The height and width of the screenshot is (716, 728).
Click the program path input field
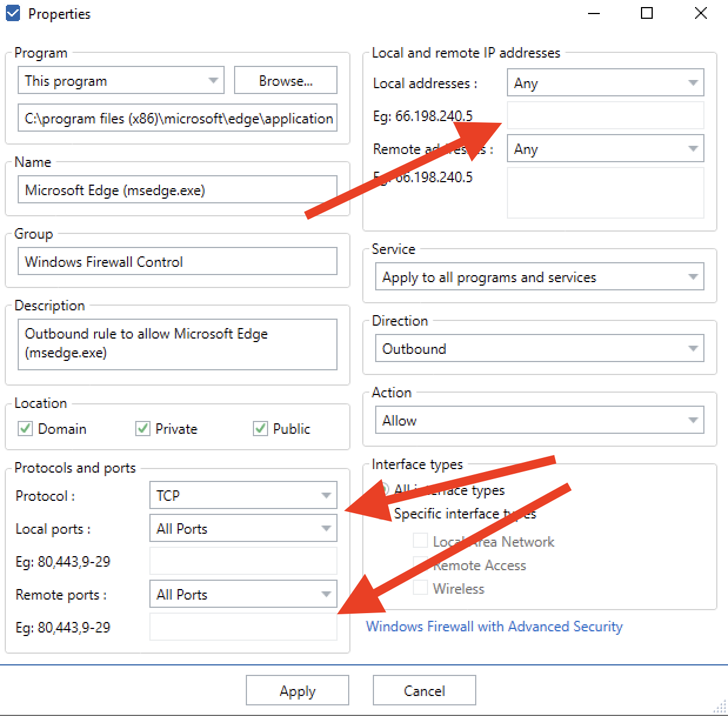pyautogui.click(x=178, y=118)
